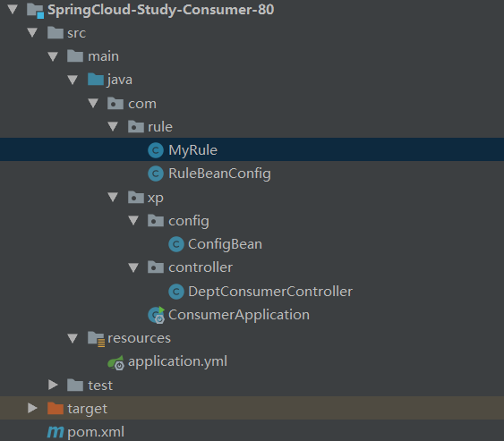
Task: Click the src folder icon
Action: 56,33
